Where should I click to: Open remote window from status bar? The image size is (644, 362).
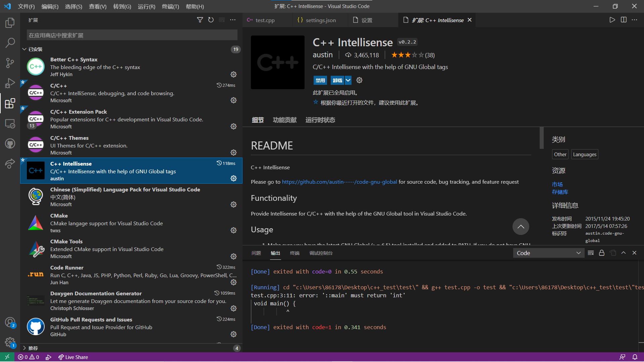point(7,357)
